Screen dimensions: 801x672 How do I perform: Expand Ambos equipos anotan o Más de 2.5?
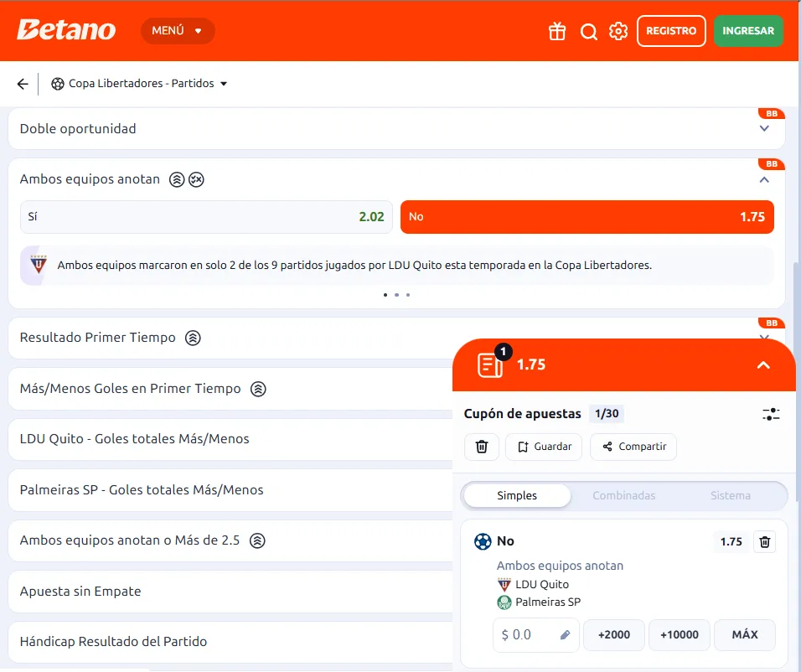230,540
